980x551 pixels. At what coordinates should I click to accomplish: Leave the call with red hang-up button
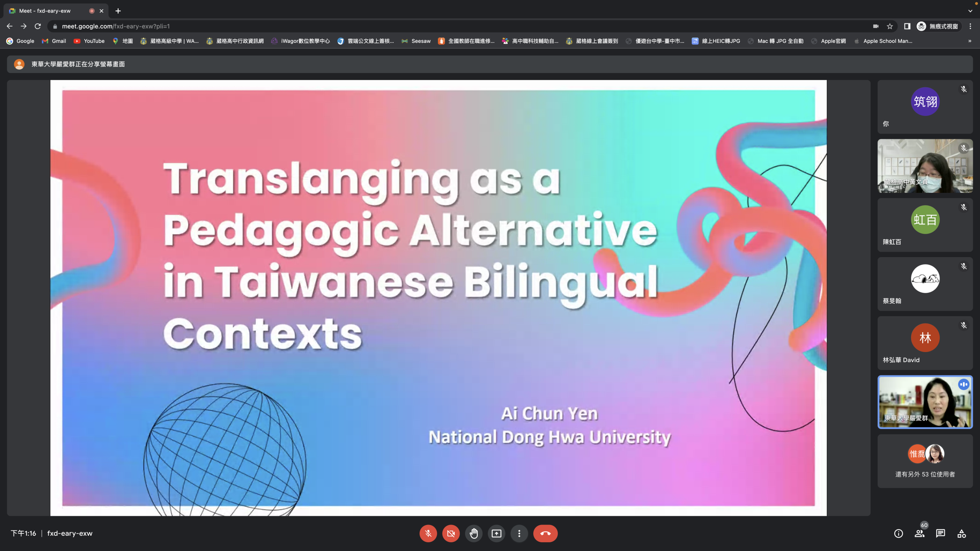pos(545,533)
